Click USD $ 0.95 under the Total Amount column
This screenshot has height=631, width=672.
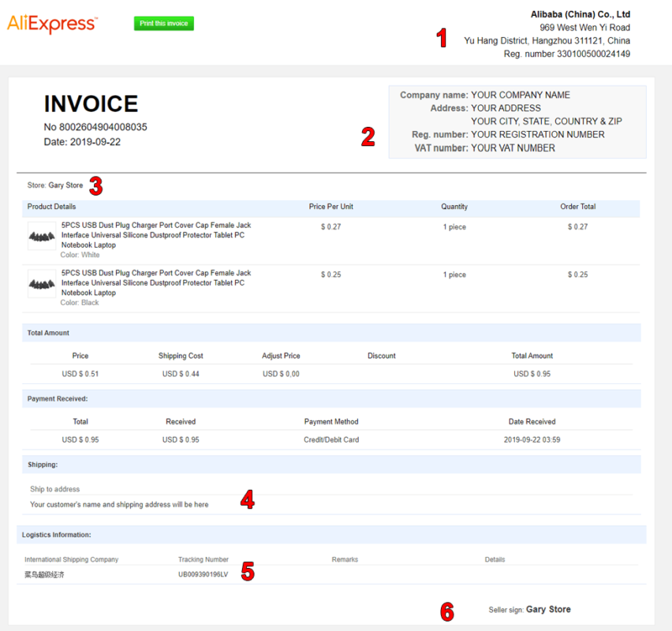tap(532, 374)
